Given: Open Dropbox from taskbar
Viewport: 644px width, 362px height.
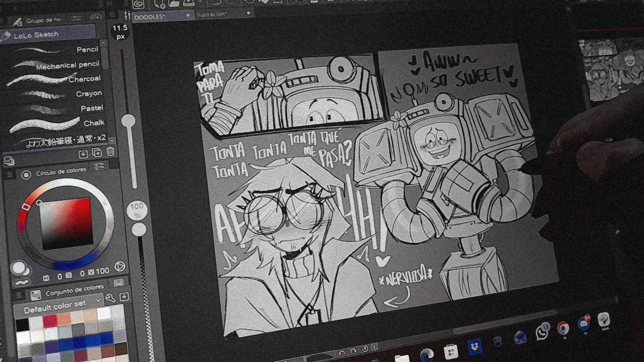Looking at the screenshot, I should pos(475,347).
